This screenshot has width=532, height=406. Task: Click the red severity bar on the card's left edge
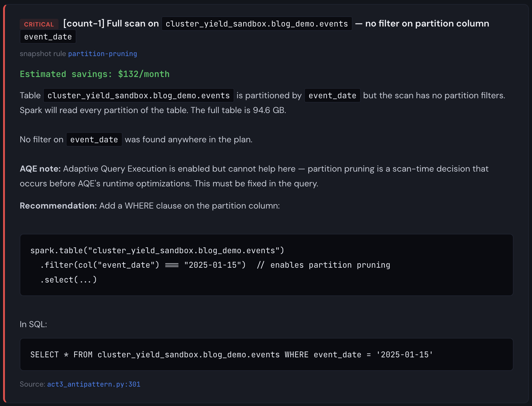tap(4, 203)
